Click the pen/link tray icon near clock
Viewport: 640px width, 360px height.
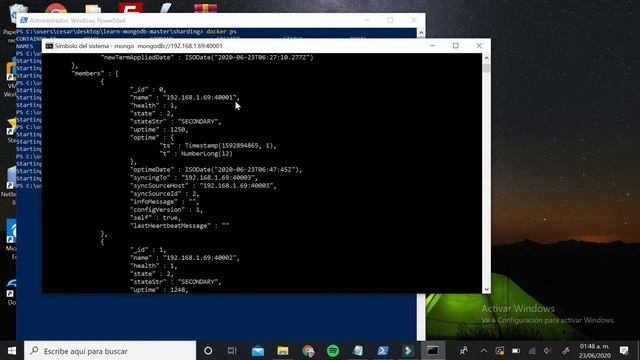565,351
